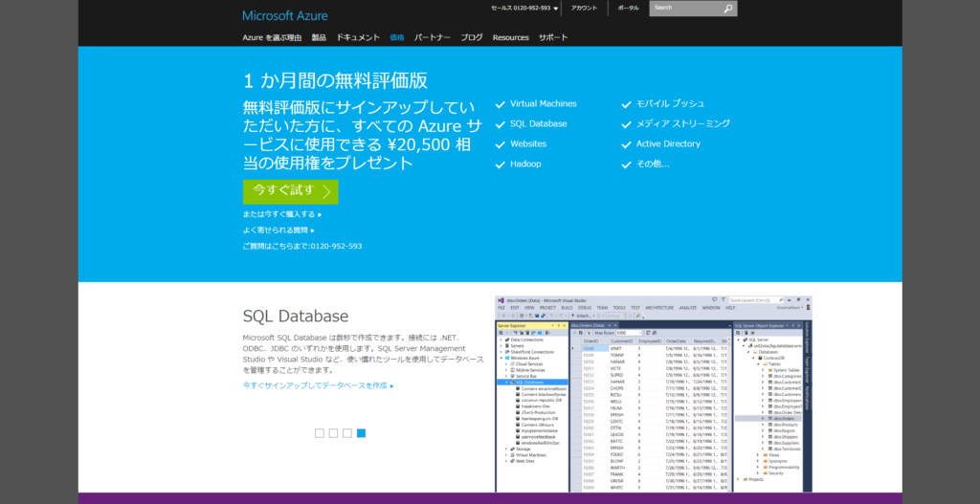Open the Azure を選ぶ理由 menu
Screen dimensions: 980x504
tap(272, 37)
